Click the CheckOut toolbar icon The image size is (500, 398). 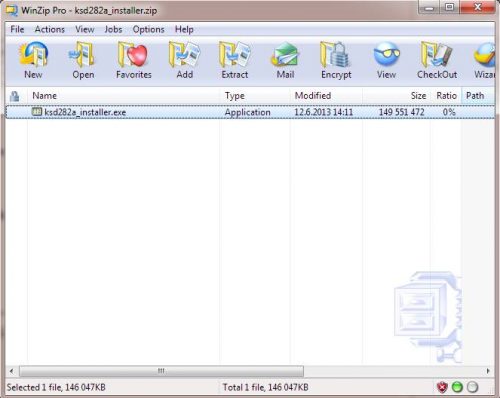click(x=437, y=60)
